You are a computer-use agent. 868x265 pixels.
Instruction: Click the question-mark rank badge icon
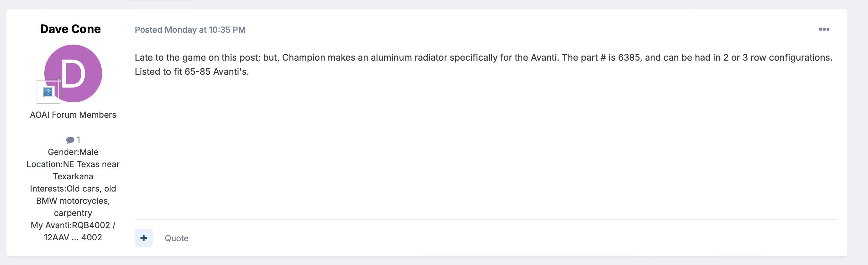pos(48,91)
